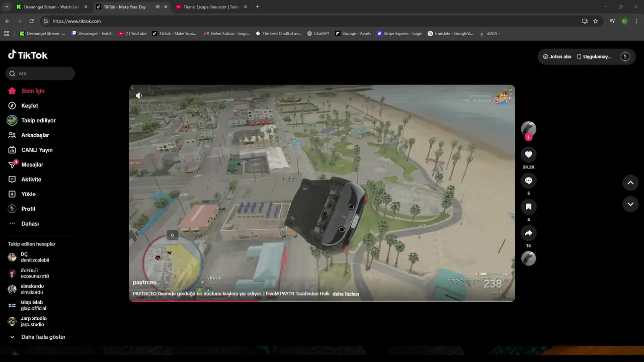Open Devanngel - Twitch bookmark

tap(92, 34)
